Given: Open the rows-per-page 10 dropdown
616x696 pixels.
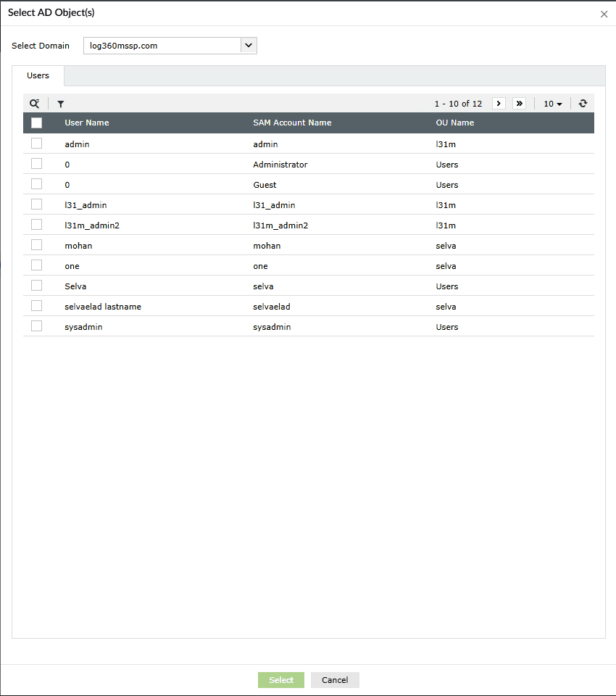Looking at the screenshot, I should coord(552,104).
